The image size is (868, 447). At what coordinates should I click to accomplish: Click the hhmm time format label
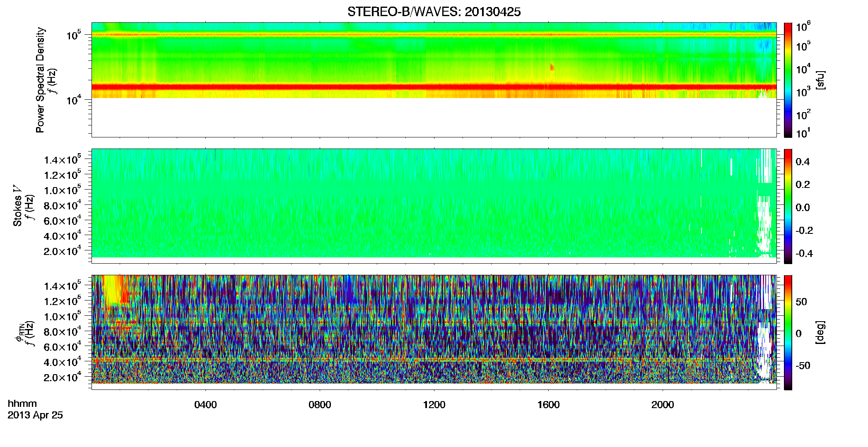pyautogui.click(x=22, y=404)
